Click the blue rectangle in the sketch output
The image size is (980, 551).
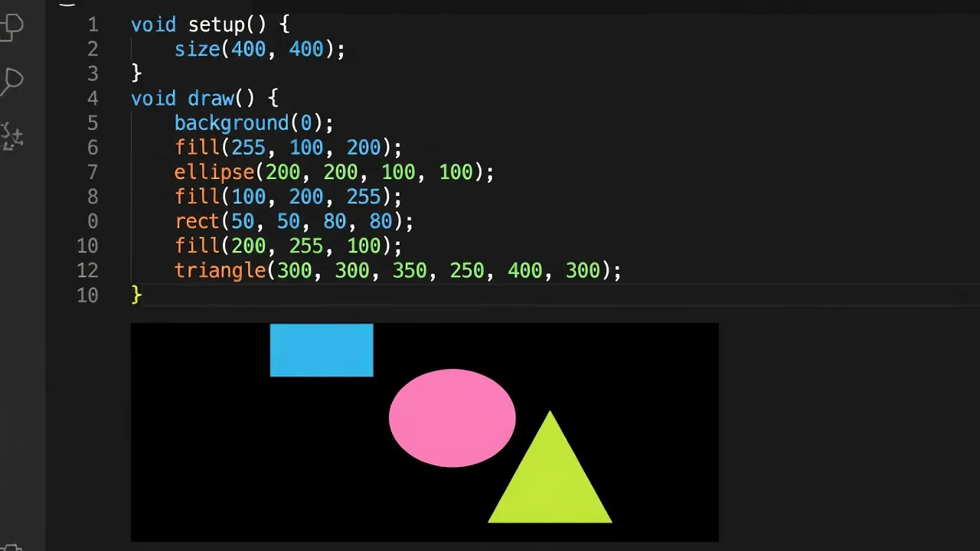(322, 350)
